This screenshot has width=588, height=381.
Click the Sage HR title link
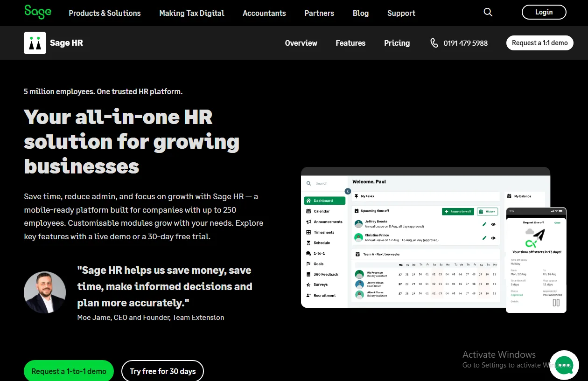click(66, 43)
